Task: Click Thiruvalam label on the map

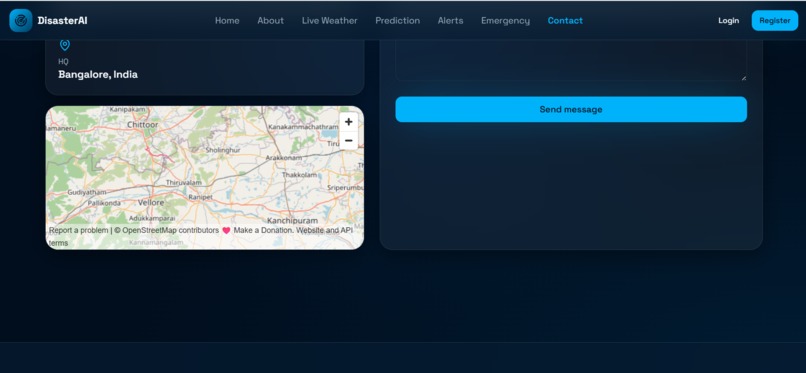Action: coord(184,183)
